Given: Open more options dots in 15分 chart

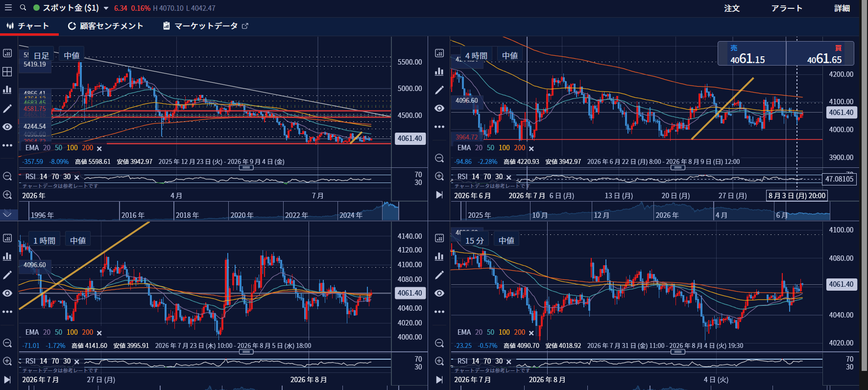Looking at the screenshot, I should click(x=439, y=312).
